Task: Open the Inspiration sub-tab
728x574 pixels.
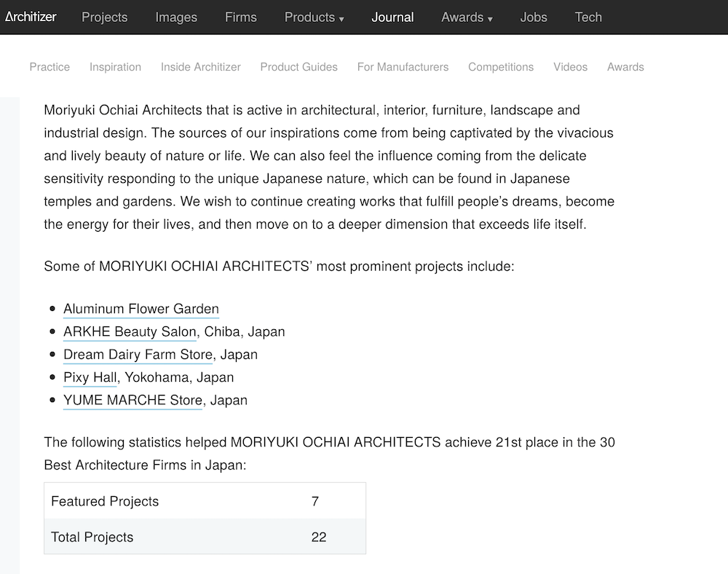Action: [115, 67]
